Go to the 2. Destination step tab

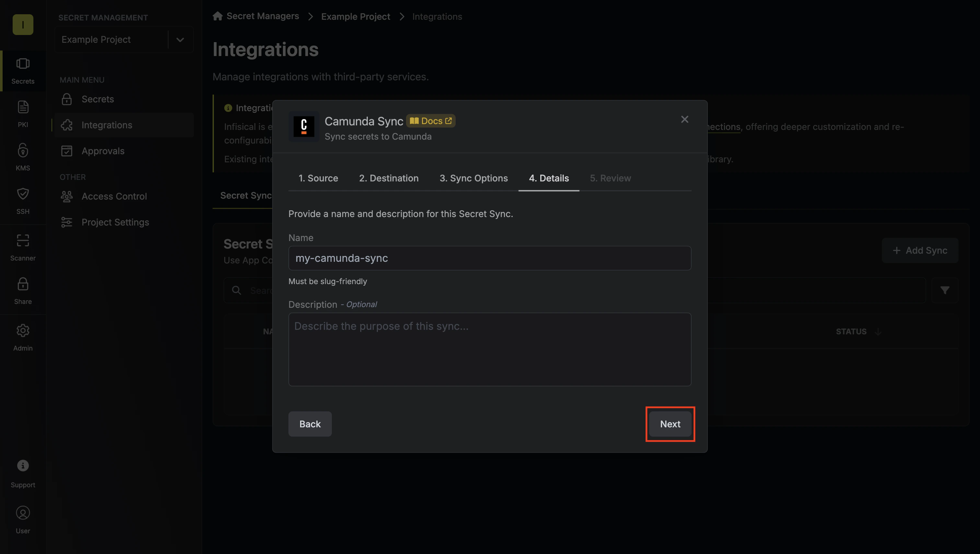point(389,178)
